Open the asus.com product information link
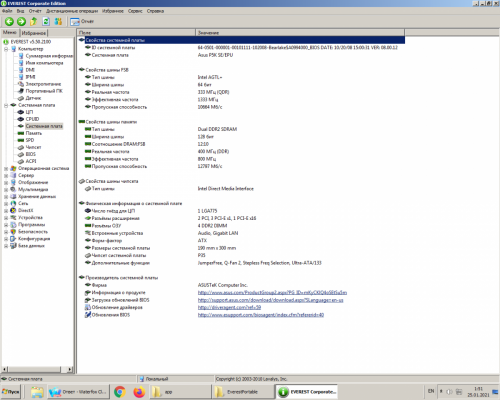500x400 pixels. (272, 293)
